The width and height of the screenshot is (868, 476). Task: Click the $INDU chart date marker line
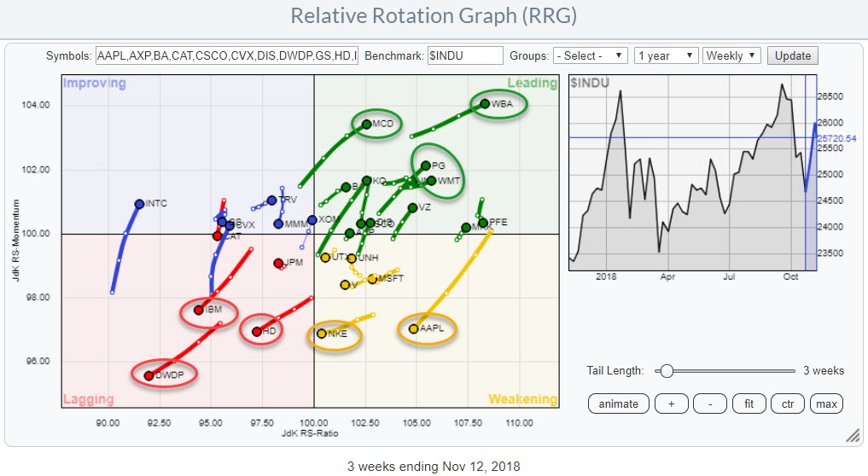(806, 172)
